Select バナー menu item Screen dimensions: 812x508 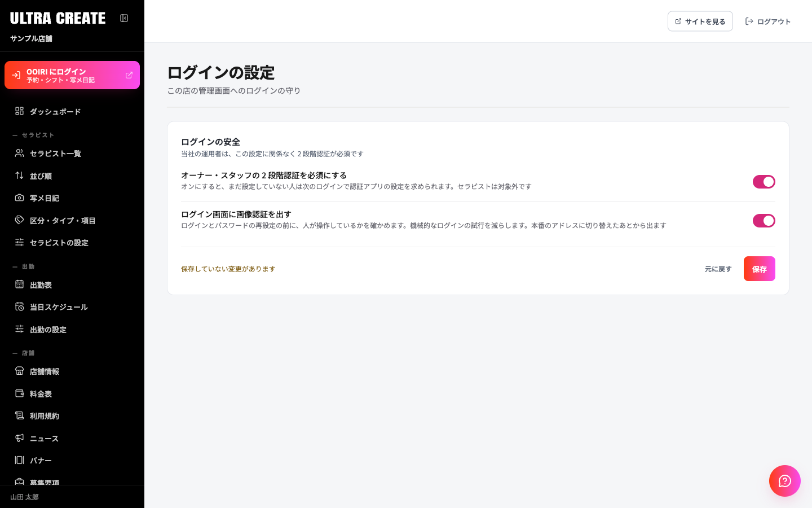(x=72, y=461)
